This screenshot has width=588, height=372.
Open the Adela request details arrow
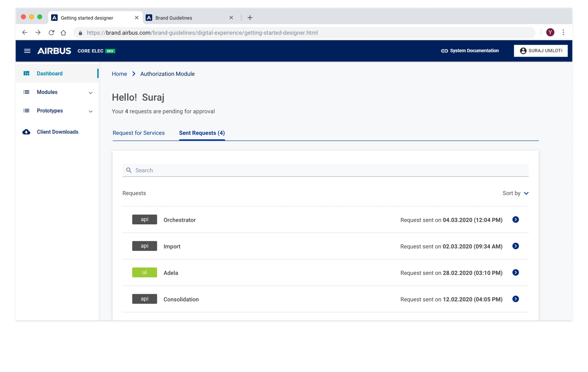tap(516, 272)
